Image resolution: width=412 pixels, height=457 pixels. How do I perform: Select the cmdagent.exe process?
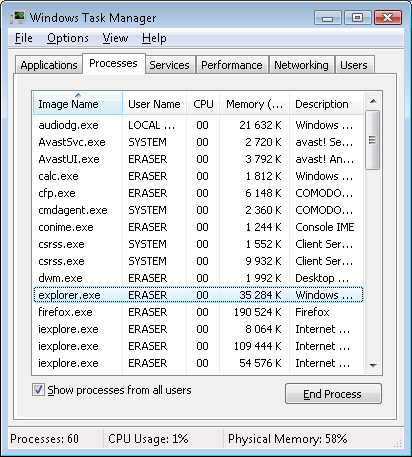click(198, 210)
